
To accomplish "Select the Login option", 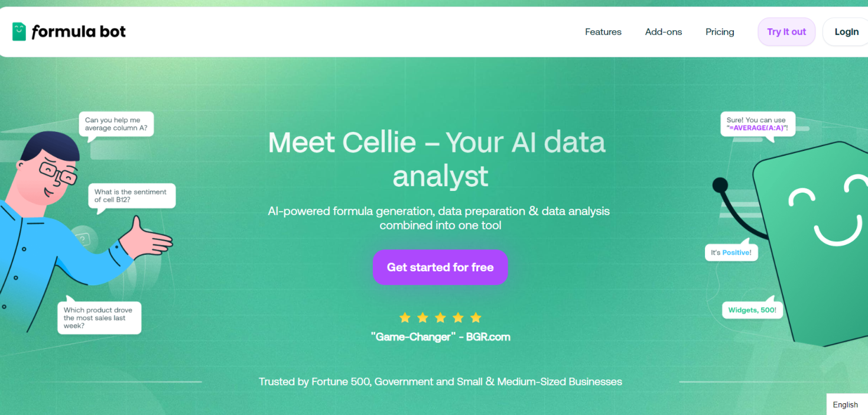I will (x=846, y=31).
